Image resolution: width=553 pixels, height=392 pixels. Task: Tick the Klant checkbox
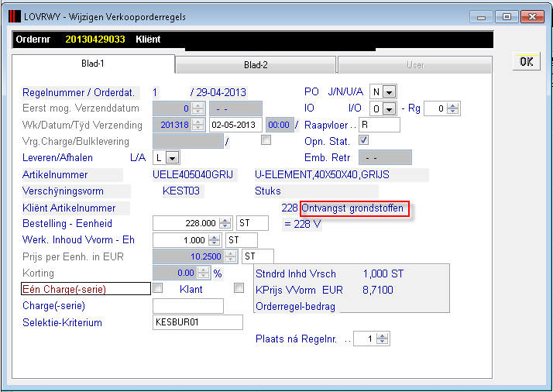coord(239,288)
